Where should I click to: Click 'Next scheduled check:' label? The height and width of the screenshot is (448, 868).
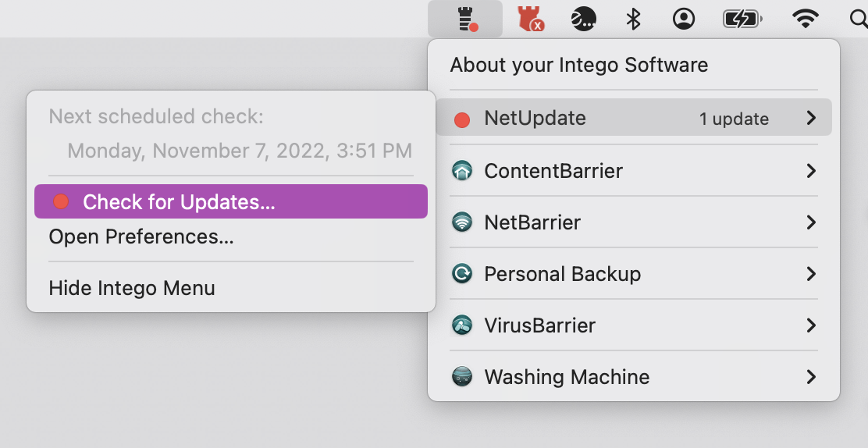click(156, 116)
